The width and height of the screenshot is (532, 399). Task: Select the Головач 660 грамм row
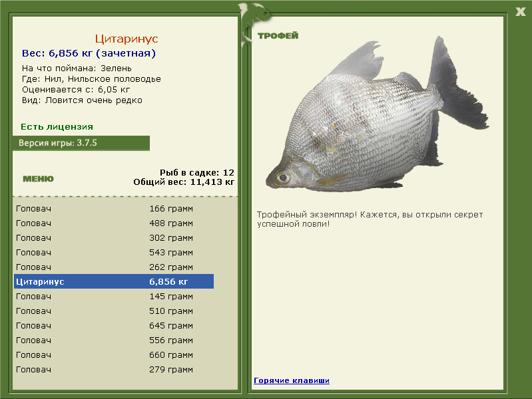click(x=114, y=354)
